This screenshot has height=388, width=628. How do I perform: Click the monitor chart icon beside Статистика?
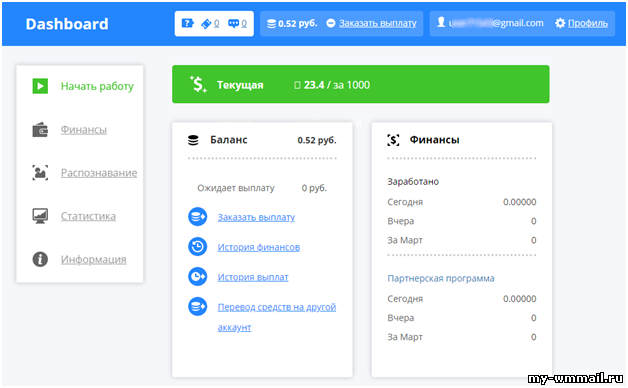[40, 216]
